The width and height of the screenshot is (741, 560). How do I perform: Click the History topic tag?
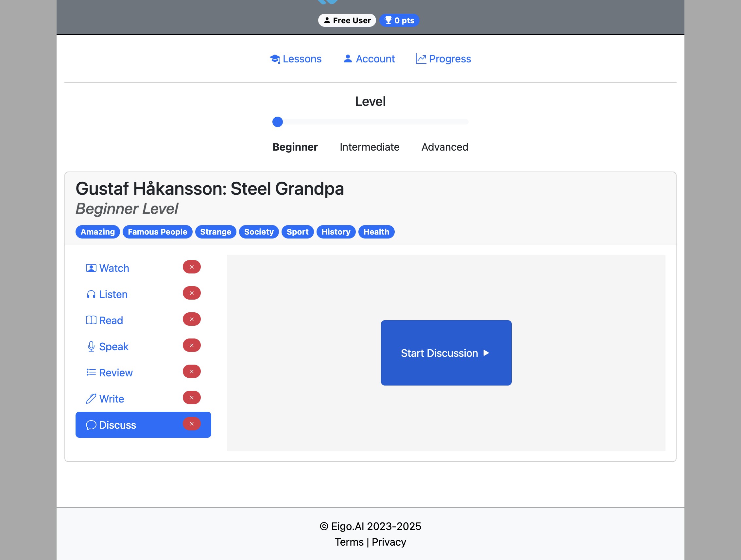coord(336,232)
